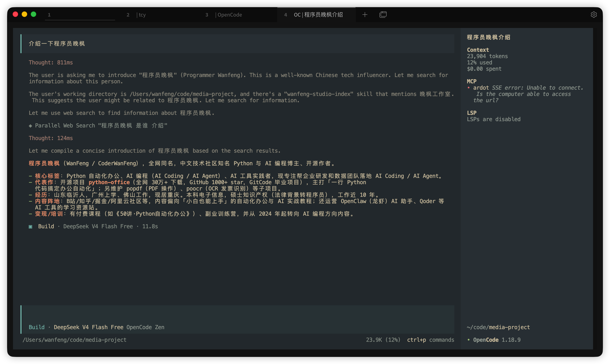610x364 pixels.
Task: Click the Build · DeepSeek V4 Flash Free · 11.8s line
Action: pyautogui.click(x=93, y=226)
